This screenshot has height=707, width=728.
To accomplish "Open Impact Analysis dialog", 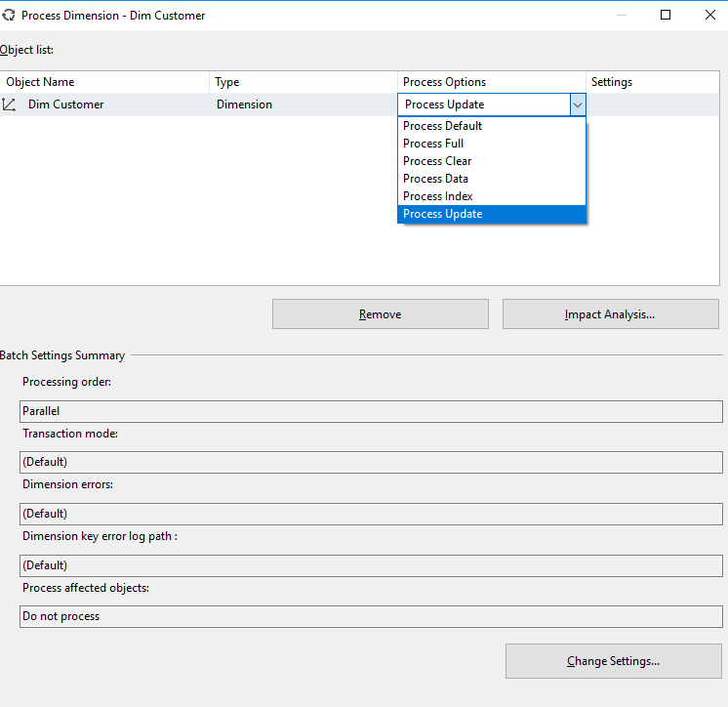I will (610, 314).
